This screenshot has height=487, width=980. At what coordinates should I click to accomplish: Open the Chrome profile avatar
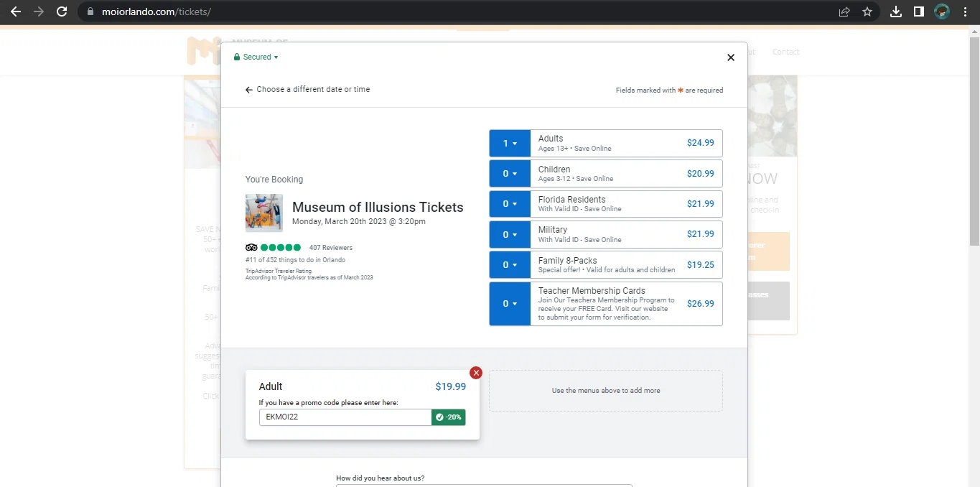pyautogui.click(x=942, y=11)
